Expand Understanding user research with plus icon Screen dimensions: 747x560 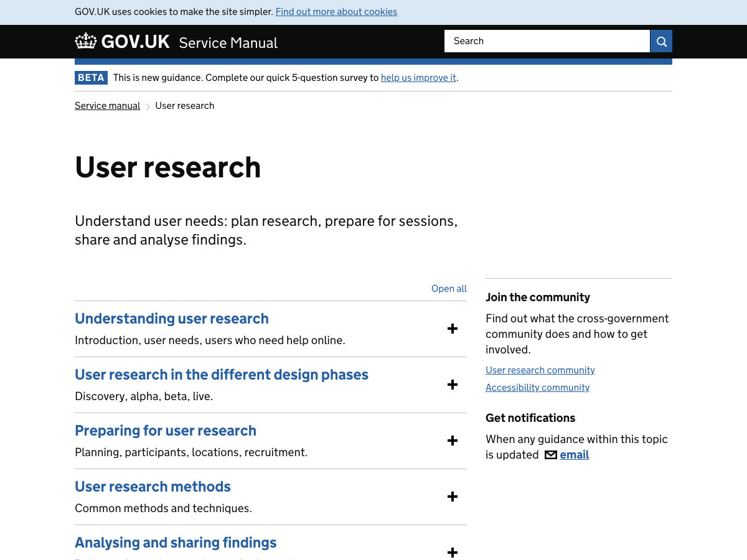pos(453,329)
